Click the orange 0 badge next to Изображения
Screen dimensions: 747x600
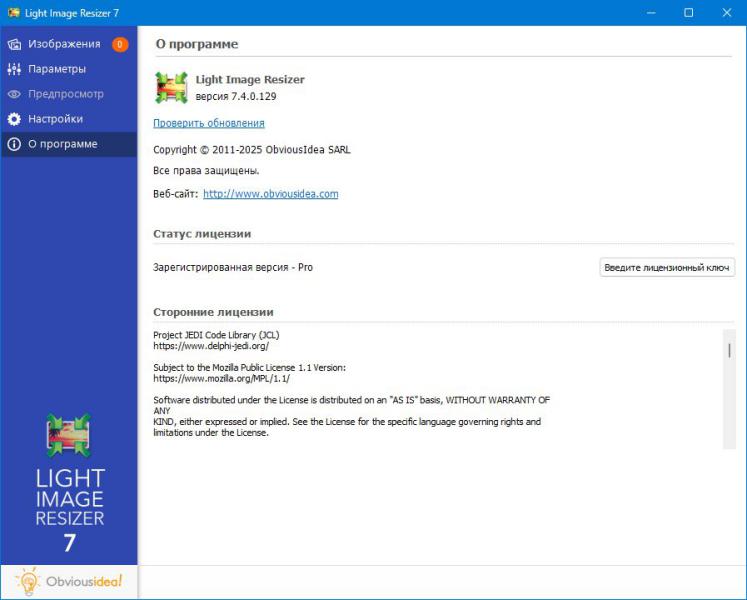(120, 44)
